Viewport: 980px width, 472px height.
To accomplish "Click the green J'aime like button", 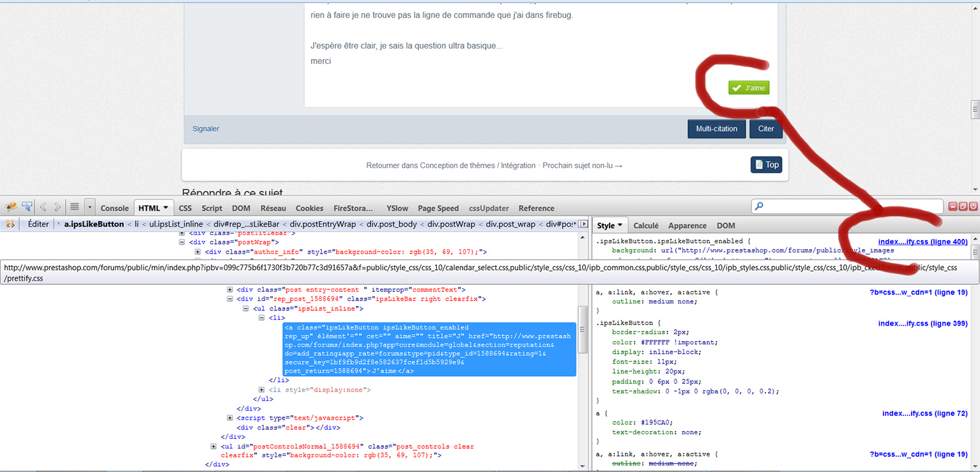I will coord(749,88).
